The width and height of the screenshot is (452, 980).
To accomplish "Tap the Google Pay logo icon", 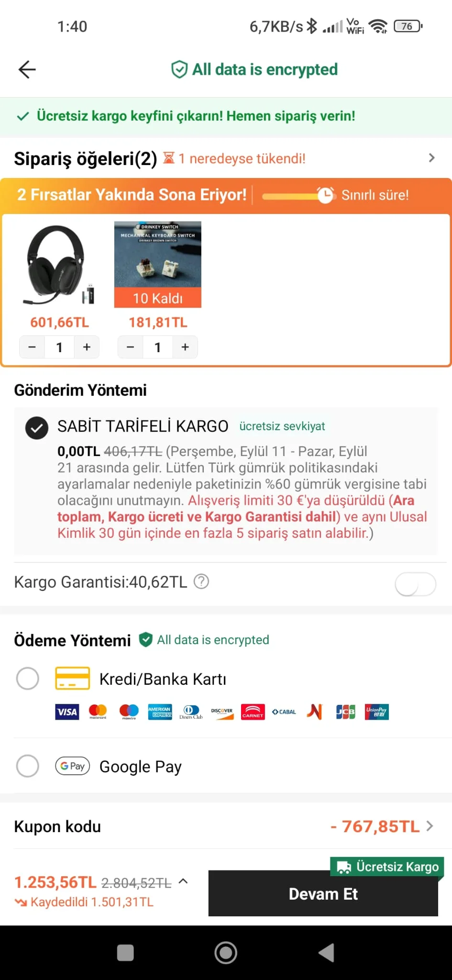I will (x=73, y=766).
